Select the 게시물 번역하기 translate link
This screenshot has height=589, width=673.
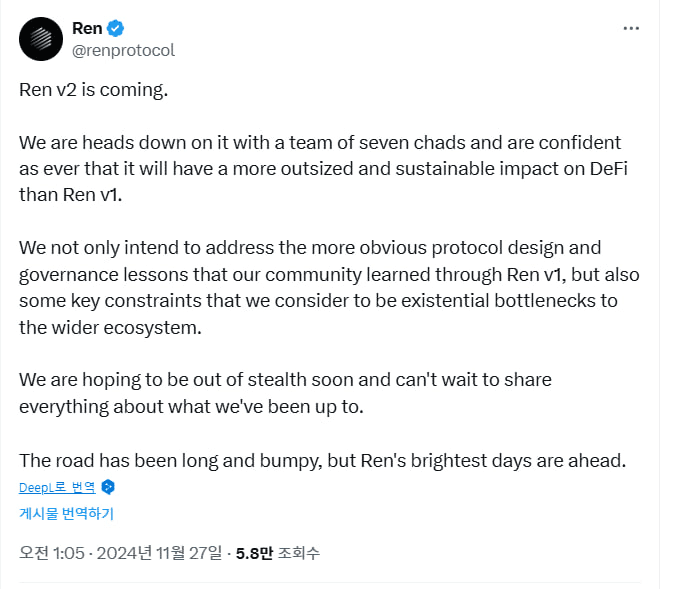(x=67, y=513)
